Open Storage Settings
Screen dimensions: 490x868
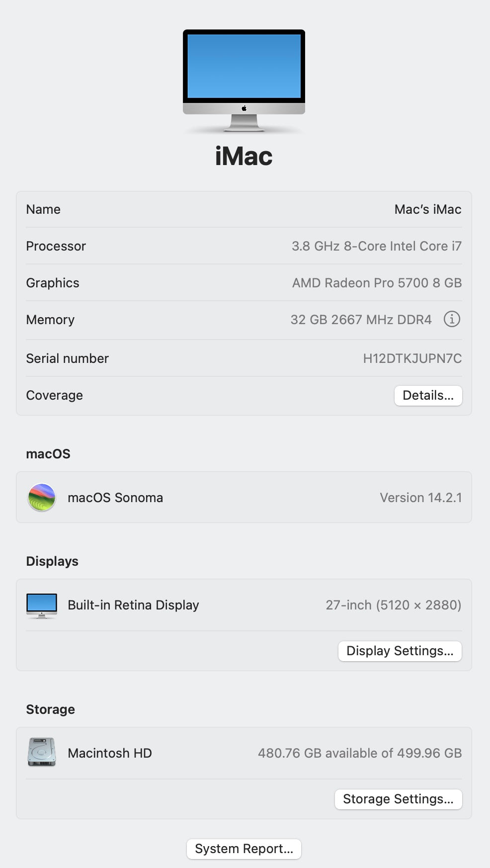pyautogui.click(x=398, y=799)
